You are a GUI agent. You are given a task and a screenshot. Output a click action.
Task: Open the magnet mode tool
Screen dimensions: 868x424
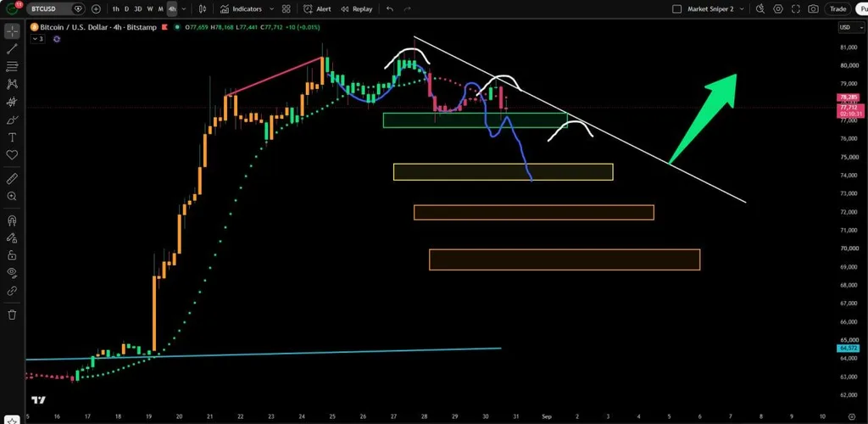(12, 220)
